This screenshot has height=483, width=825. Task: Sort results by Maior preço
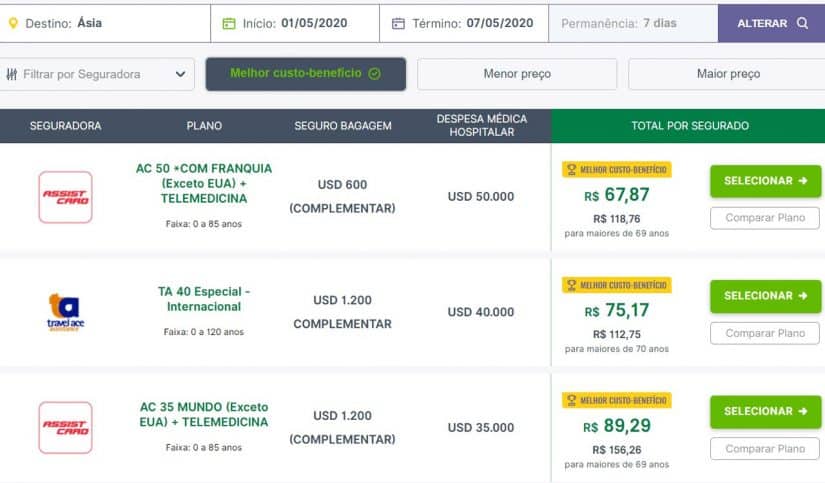tap(728, 74)
